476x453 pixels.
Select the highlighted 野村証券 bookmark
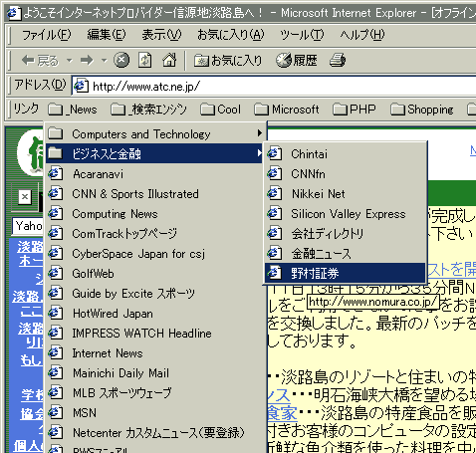pyautogui.click(x=346, y=274)
